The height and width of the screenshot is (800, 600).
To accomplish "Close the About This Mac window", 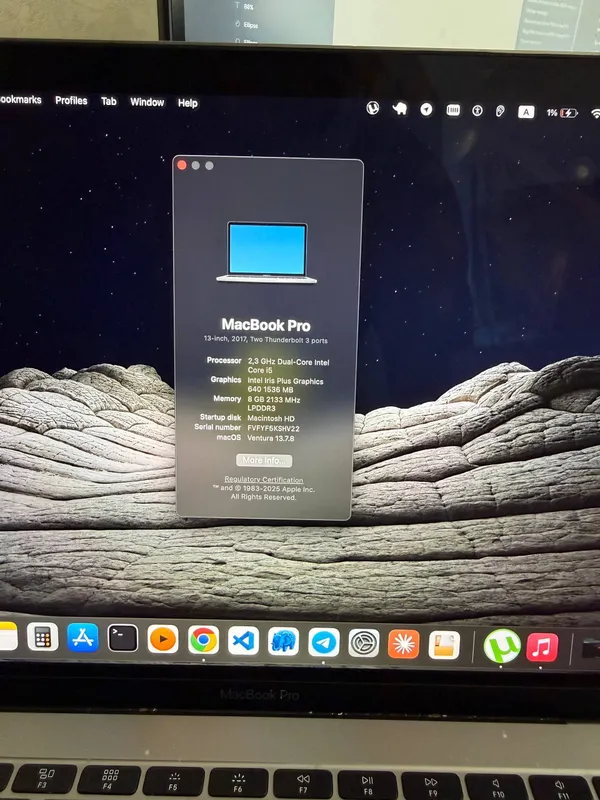I will click(x=182, y=165).
